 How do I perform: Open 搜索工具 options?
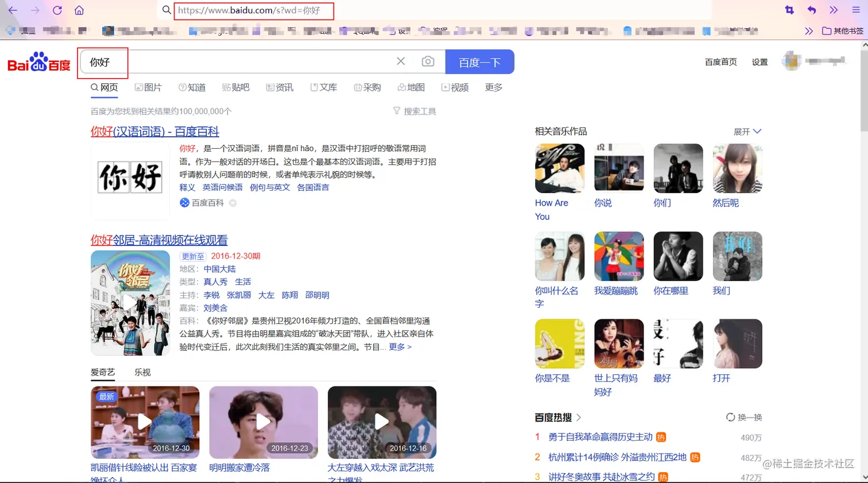pyautogui.click(x=414, y=111)
